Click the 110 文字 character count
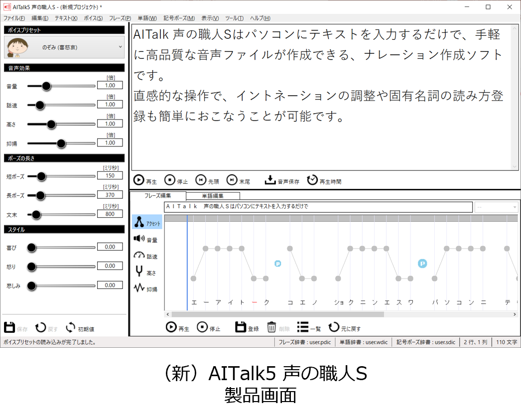This screenshot has height=420, width=521. point(507,342)
